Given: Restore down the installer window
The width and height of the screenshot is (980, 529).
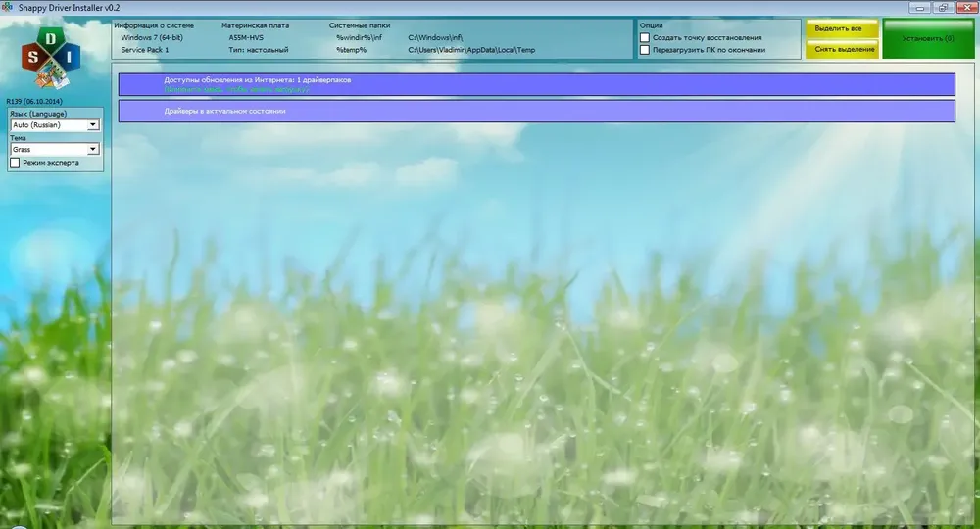Looking at the screenshot, I should point(942,7).
